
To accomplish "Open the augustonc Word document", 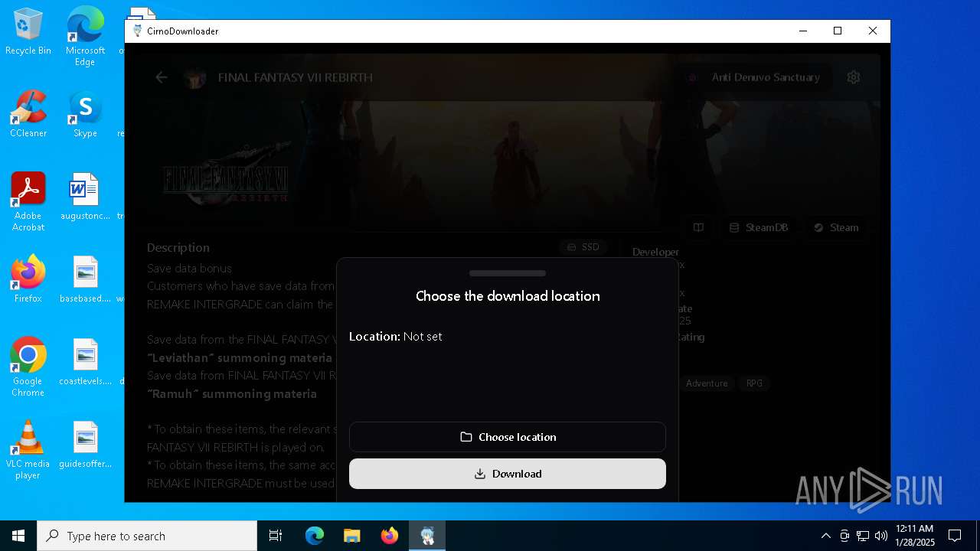I will coord(85,197).
